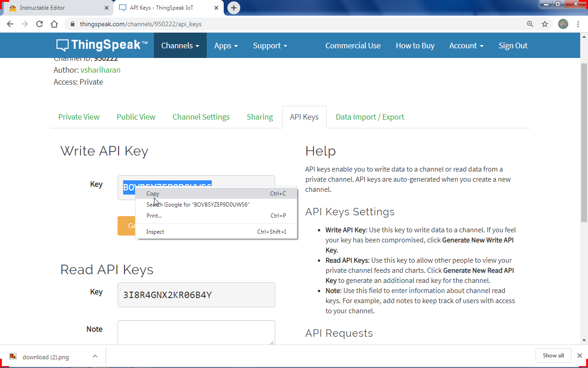Click the Note text area
The image size is (588, 368).
(x=196, y=333)
